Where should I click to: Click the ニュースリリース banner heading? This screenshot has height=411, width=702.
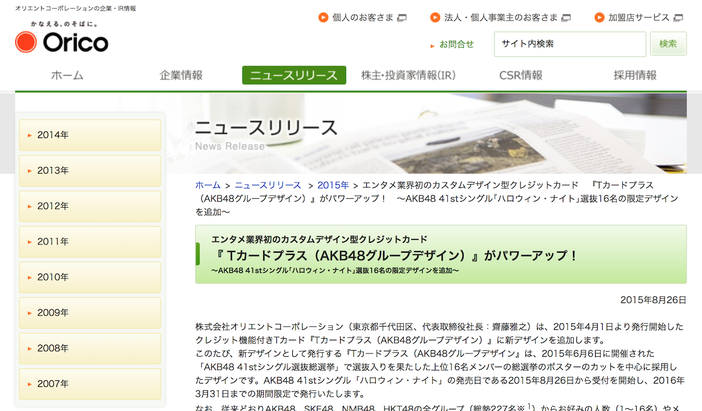266,128
